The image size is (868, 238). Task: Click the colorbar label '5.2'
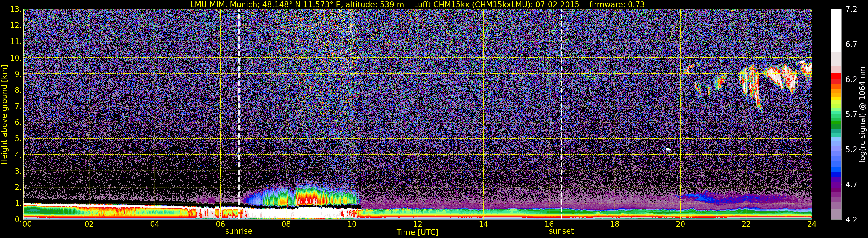tap(851, 150)
